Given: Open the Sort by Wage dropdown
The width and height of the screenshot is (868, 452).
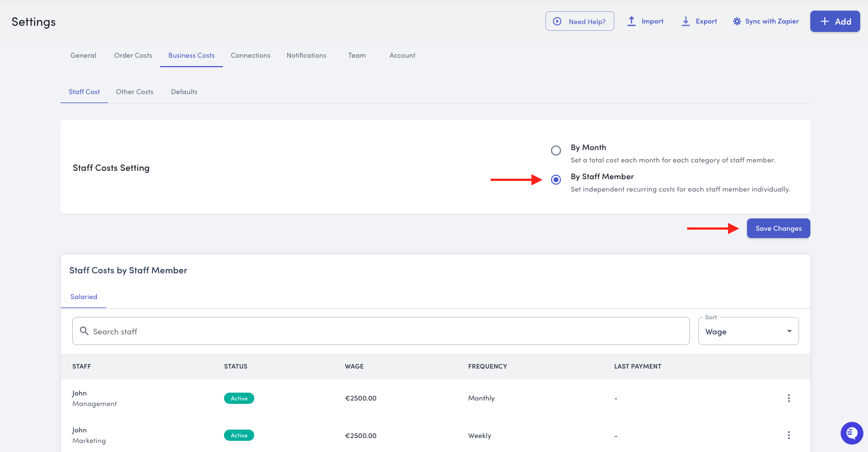Looking at the screenshot, I should 739,332.
